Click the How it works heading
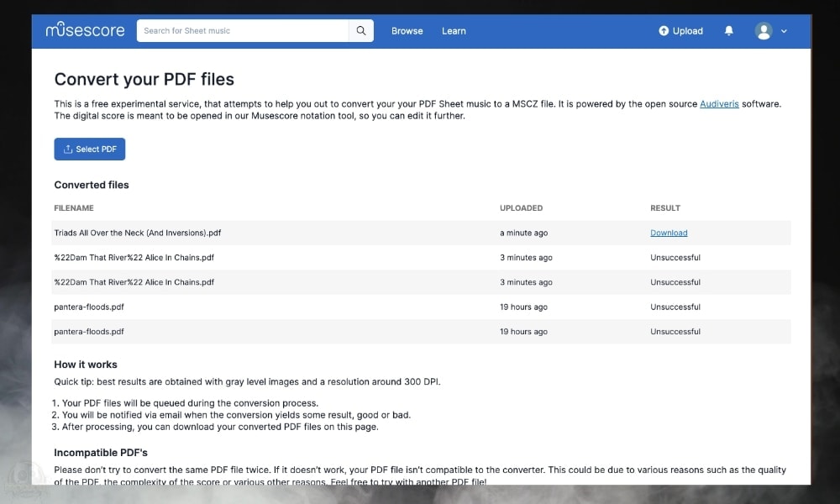840x504 pixels. (x=86, y=365)
